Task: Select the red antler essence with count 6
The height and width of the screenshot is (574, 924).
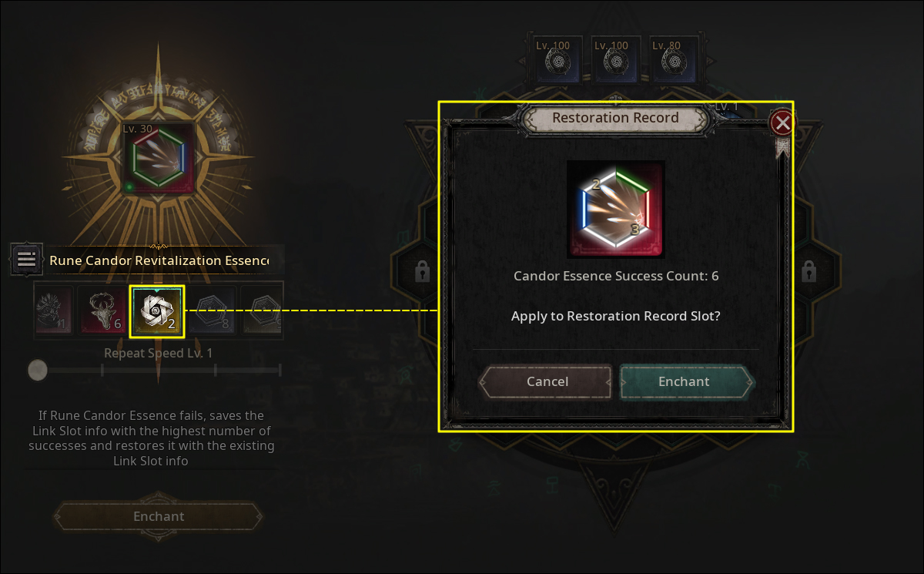Action: 104,311
